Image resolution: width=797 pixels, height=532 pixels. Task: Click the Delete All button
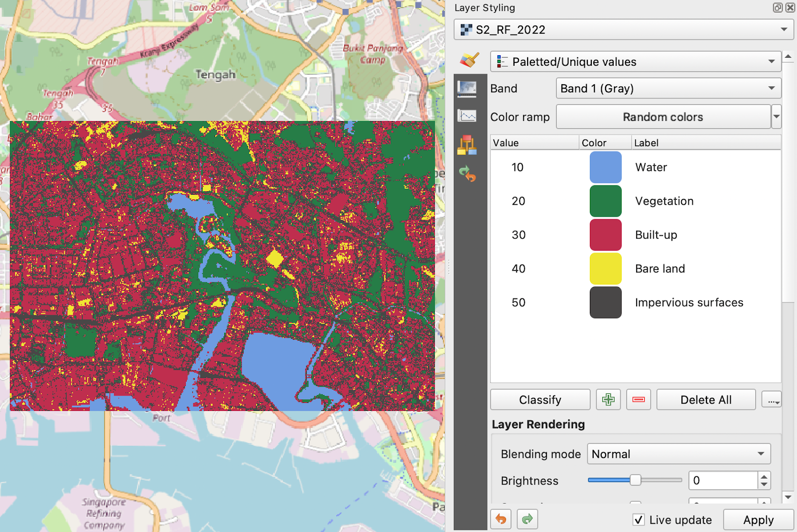pyautogui.click(x=705, y=399)
